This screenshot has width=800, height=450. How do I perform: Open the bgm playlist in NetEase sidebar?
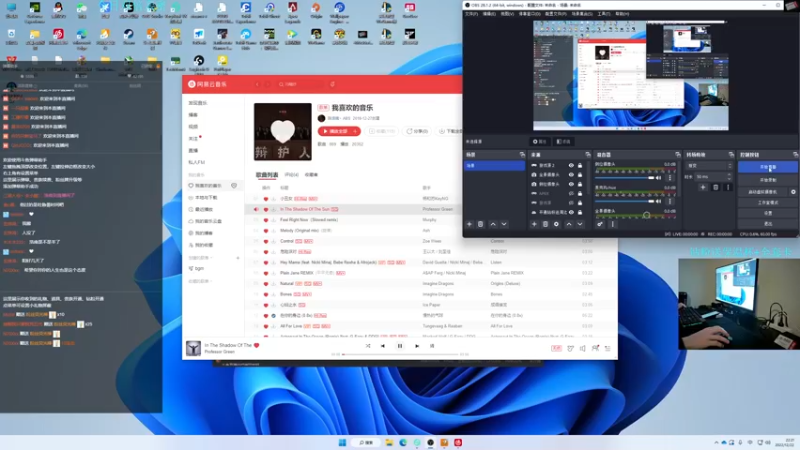[199, 268]
